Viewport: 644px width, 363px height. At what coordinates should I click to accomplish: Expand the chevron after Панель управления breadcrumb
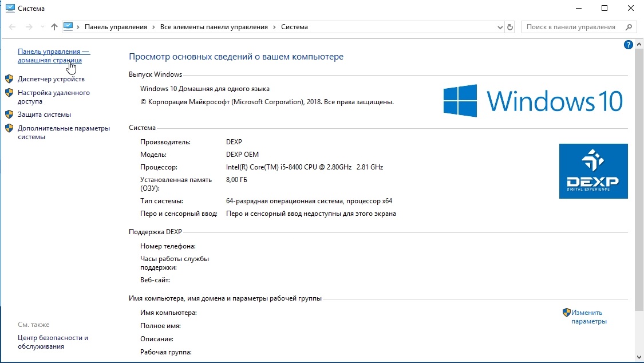153,27
